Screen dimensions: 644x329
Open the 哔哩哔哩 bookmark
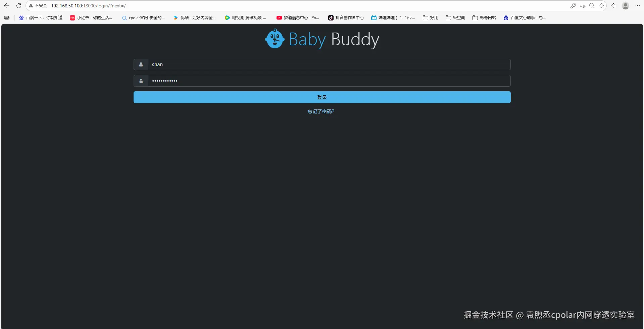pos(393,18)
